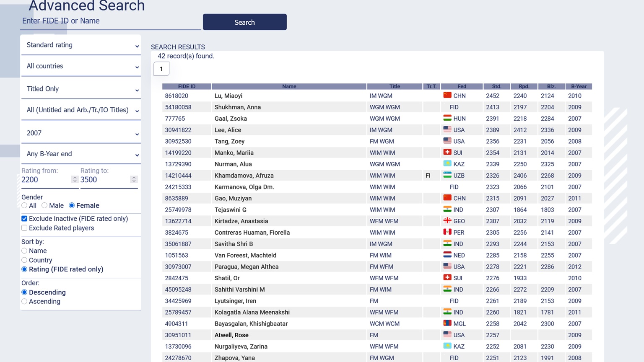
Task: Expand the Titled Only dropdown
Action: point(81,89)
